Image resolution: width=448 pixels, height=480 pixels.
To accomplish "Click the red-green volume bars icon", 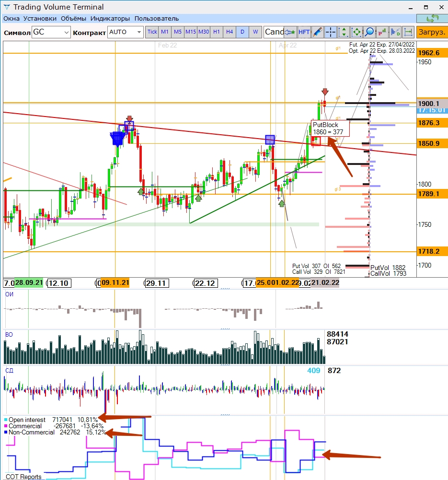I will 382,32.
